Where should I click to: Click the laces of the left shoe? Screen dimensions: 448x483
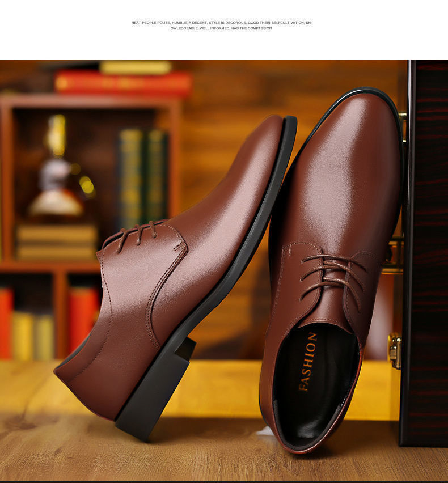138,232
